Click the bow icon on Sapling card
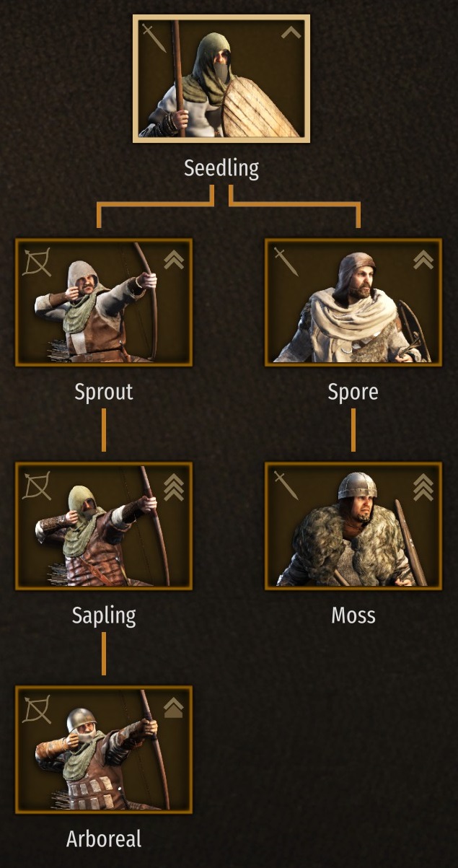 [x=37, y=486]
